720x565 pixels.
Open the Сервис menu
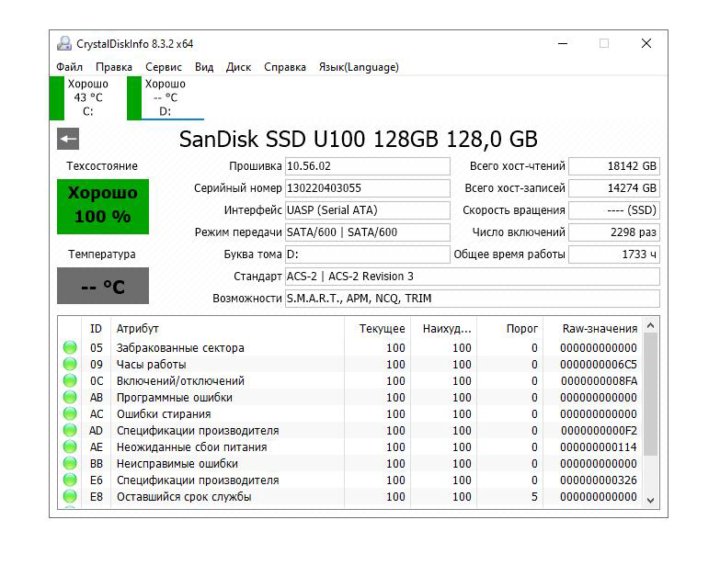(164, 67)
